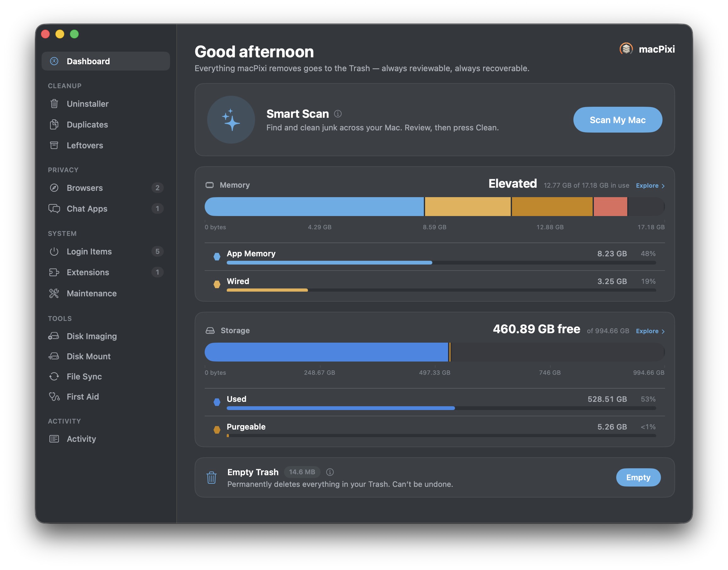This screenshot has height=570, width=728.
Task: Click the File Sync arrows icon
Action: tap(54, 376)
